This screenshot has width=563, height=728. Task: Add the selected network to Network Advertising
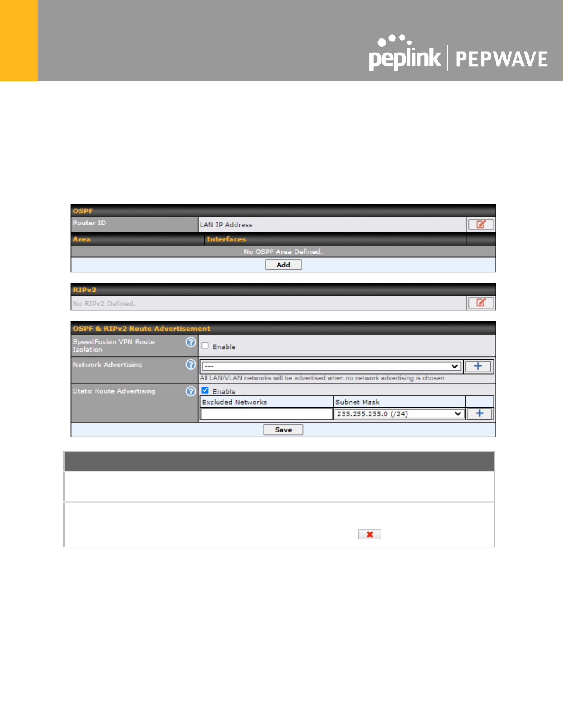click(x=478, y=366)
